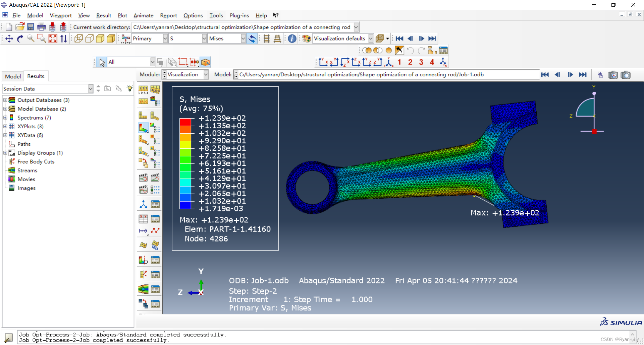Open a file with the folder icon
Image resolution: width=644 pixels, height=345 pixels.
coord(20,27)
